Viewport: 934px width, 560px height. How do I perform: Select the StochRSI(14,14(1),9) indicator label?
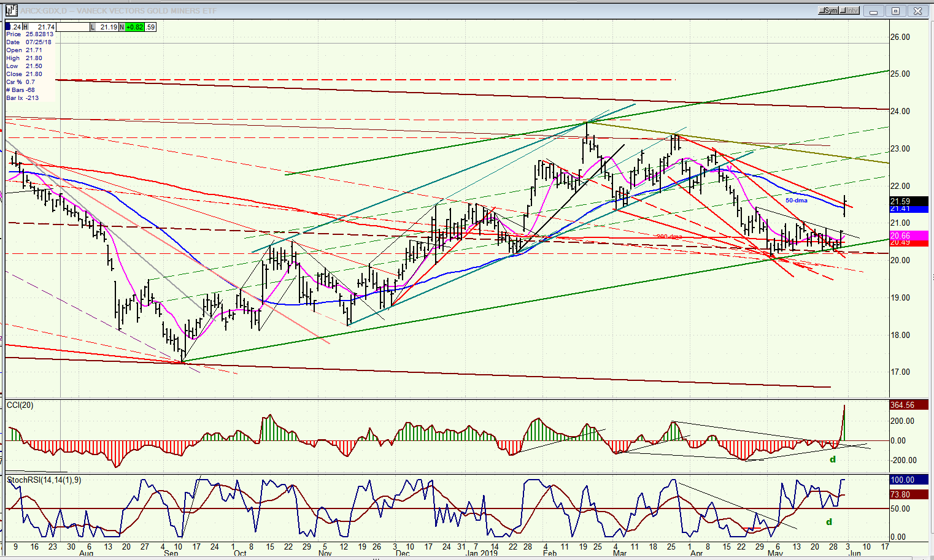pyautogui.click(x=43, y=480)
